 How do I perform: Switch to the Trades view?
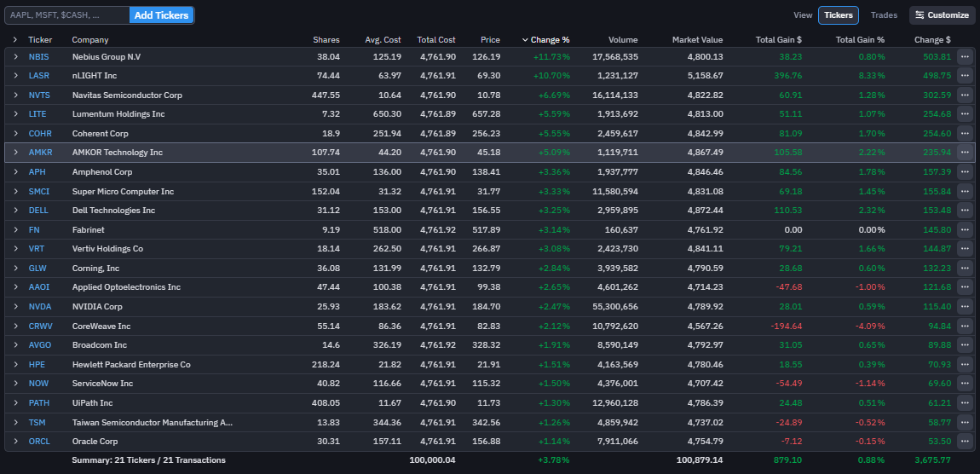coord(884,15)
